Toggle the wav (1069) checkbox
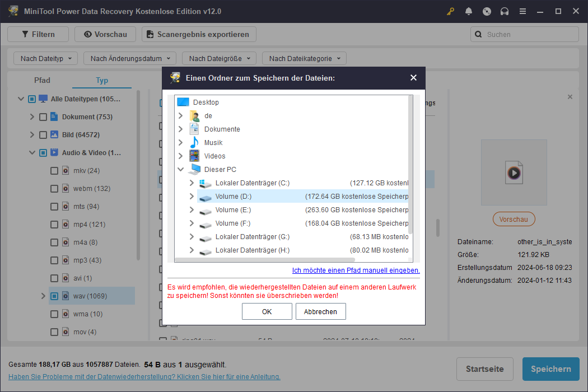588x392 pixels. [x=54, y=296]
